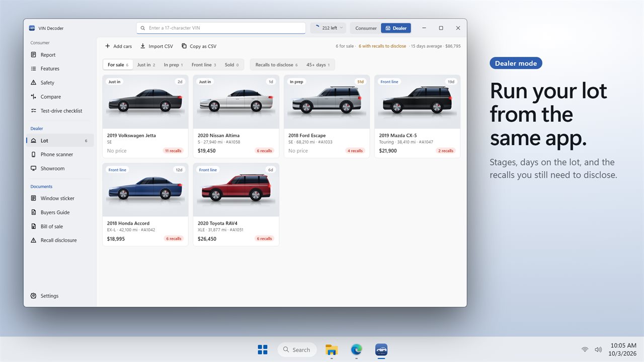Click the 6 with recalls to disclose link

[x=382, y=46]
